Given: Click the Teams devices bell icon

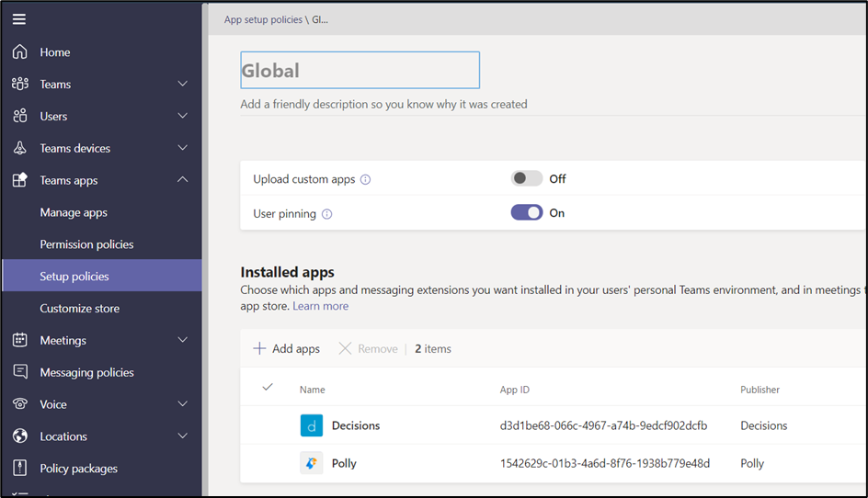Looking at the screenshot, I should [x=20, y=148].
